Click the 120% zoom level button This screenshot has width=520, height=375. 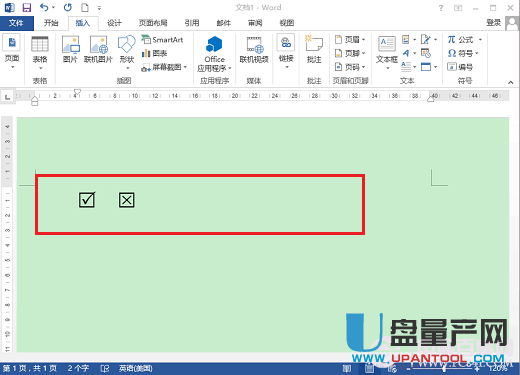498,369
